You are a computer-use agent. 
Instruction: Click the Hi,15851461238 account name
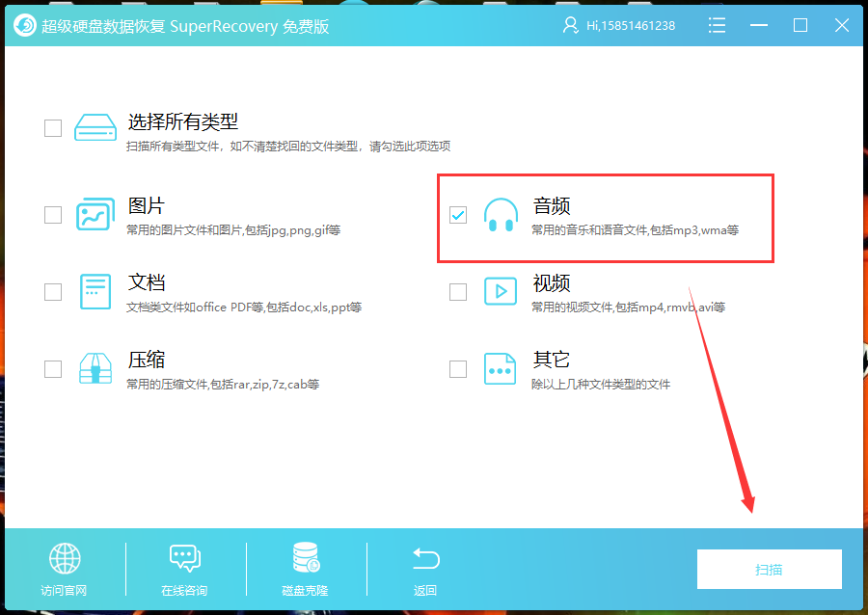(631, 26)
